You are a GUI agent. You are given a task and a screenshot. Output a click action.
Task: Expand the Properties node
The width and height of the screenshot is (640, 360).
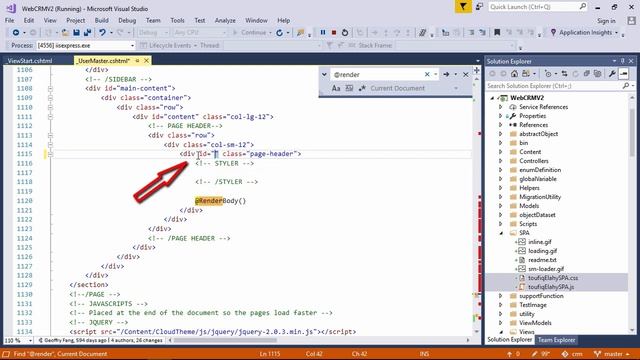point(501,116)
